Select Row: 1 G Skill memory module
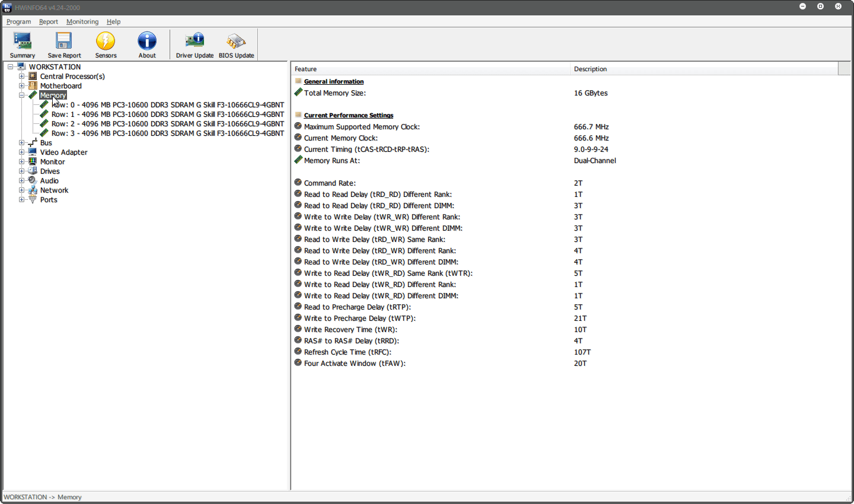The width and height of the screenshot is (854, 504). tap(168, 114)
